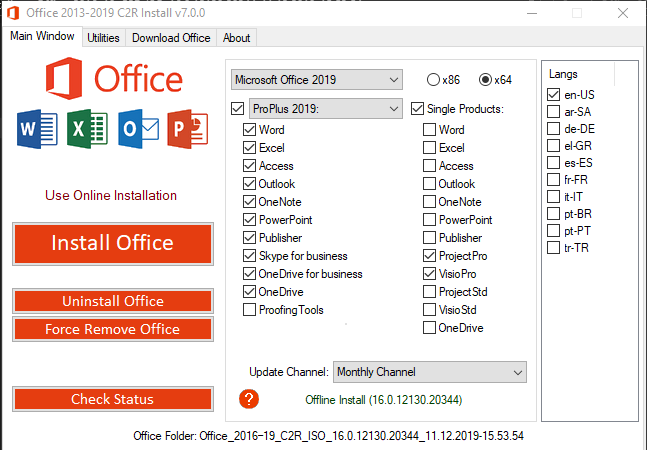
Task: Check the VisioStd checkbox
Action: (430, 310)
